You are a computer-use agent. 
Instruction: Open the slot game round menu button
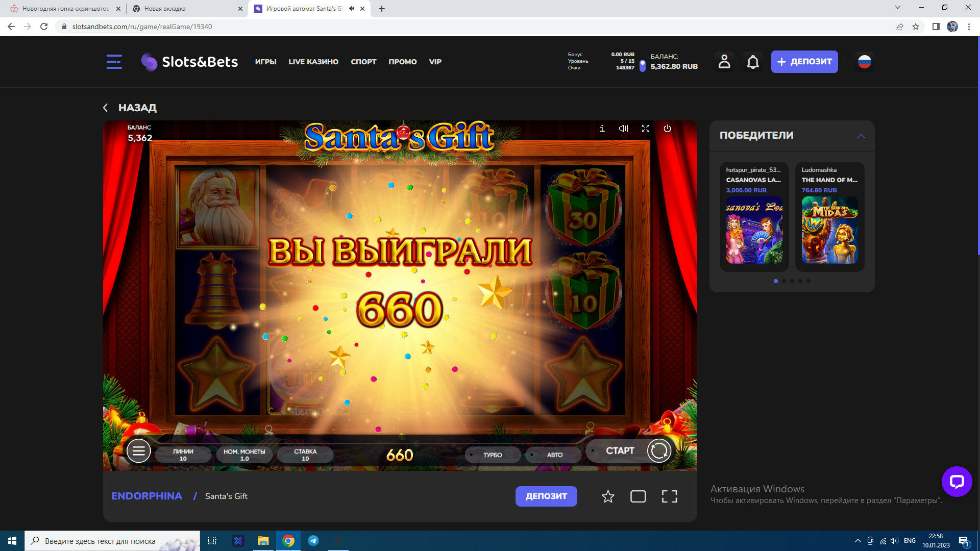tap(138, 451)
